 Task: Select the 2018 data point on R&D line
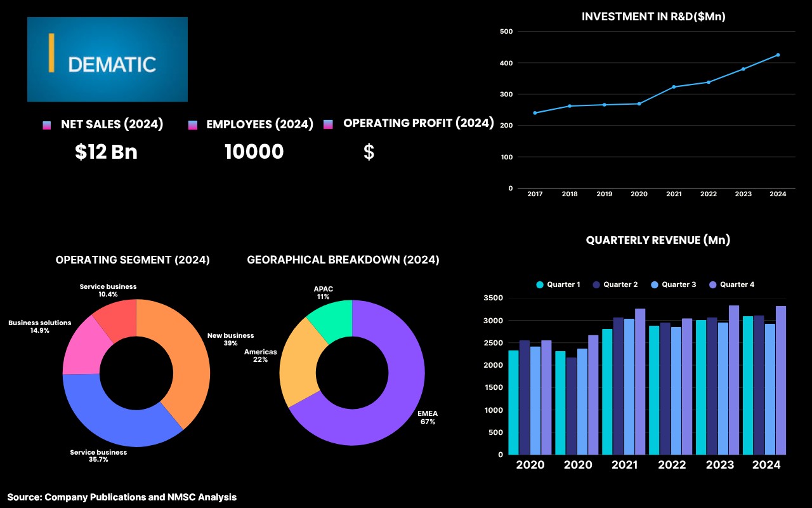[x=570, y=106]
